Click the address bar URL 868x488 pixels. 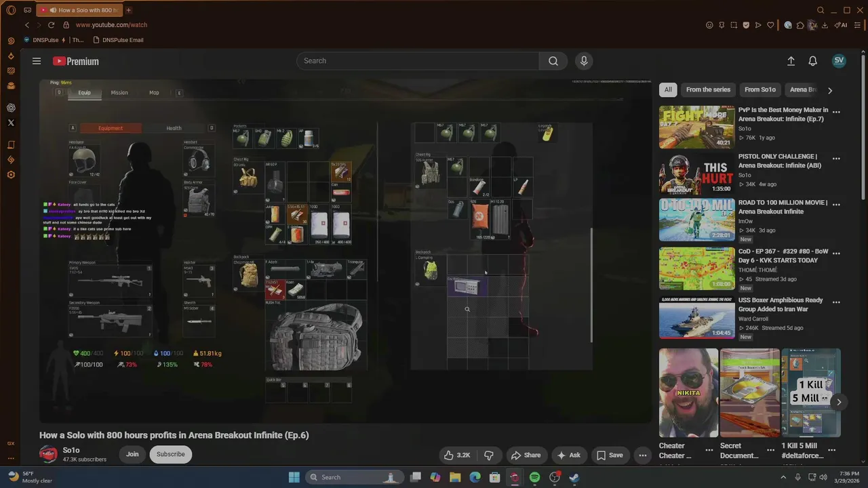pos(111,25)
